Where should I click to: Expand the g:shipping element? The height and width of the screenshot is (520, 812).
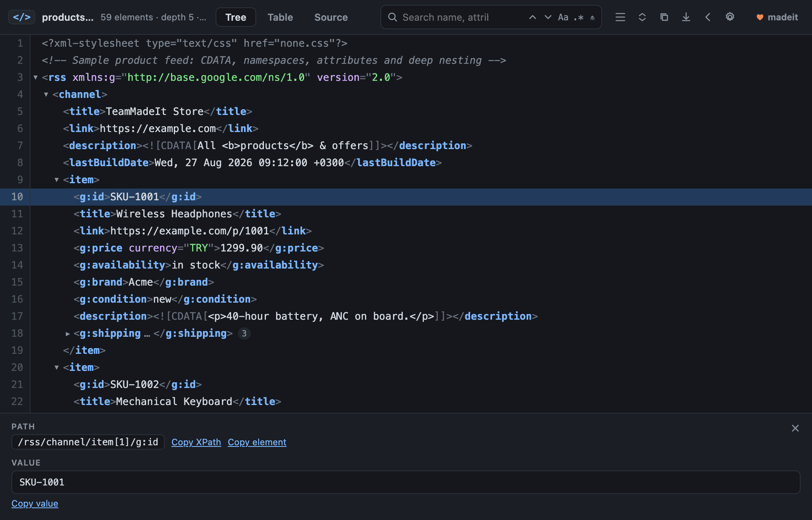pyautogui.click(x=67, y=333)
